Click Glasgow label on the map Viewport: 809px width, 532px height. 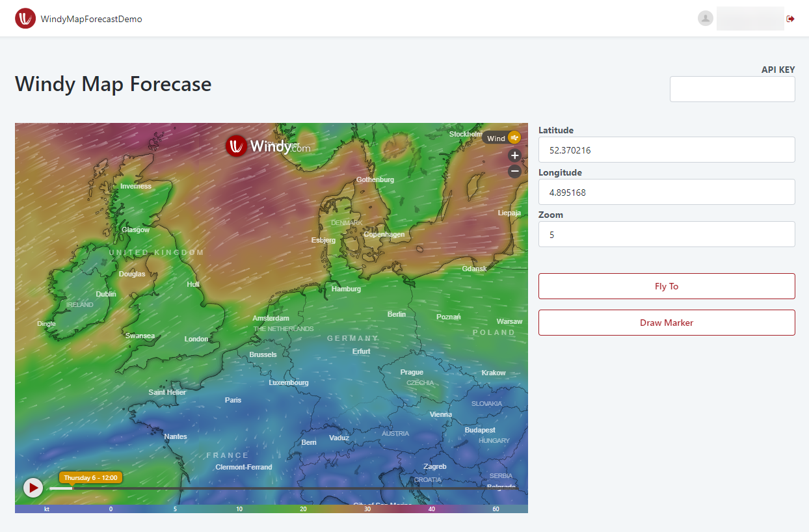point(135,230)
